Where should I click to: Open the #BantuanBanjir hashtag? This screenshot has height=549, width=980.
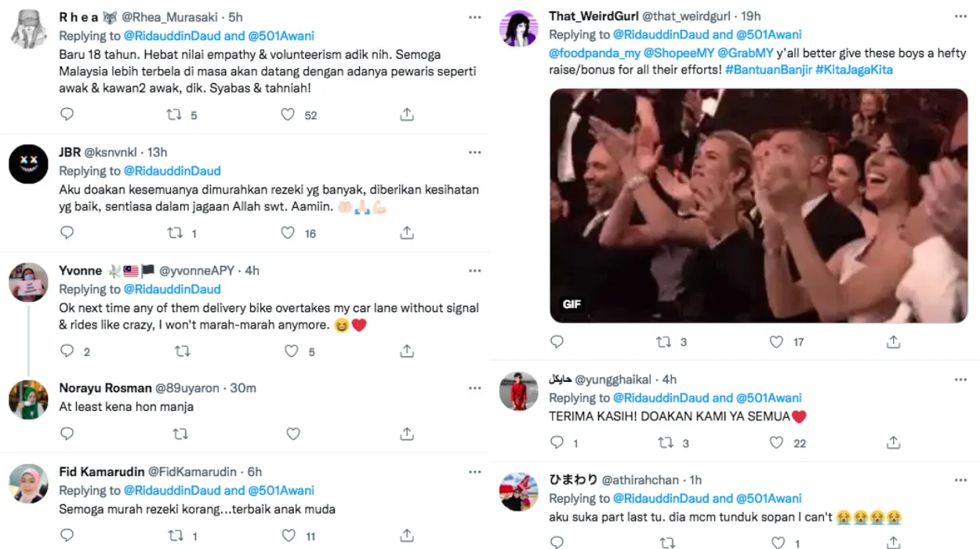768,70
